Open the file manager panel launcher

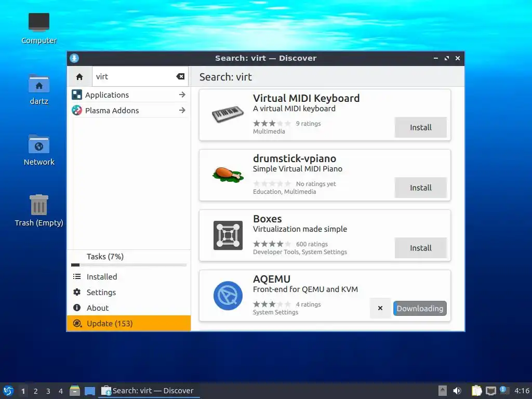75,391
